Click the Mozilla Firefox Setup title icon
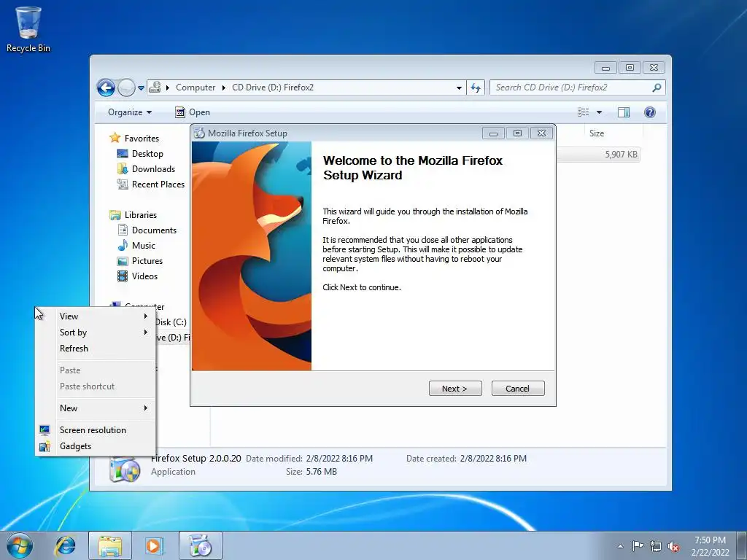 [x=199, y=133]
